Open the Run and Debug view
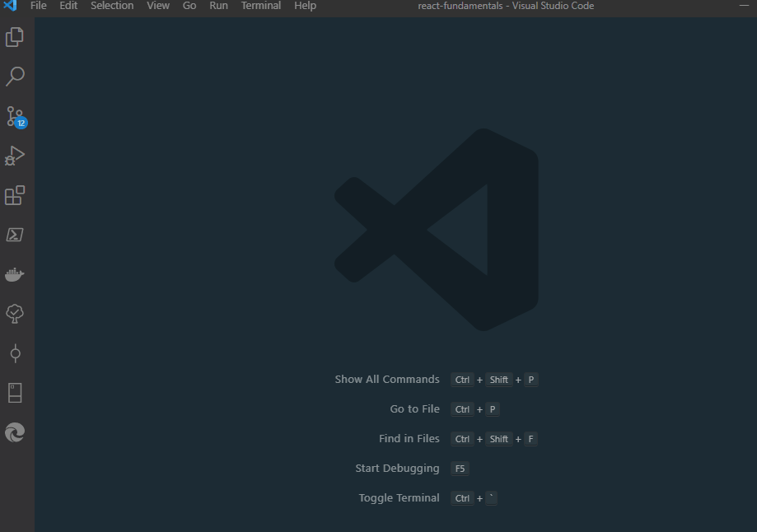Viewport: 757px width, 532px height. tap(15, 156)
